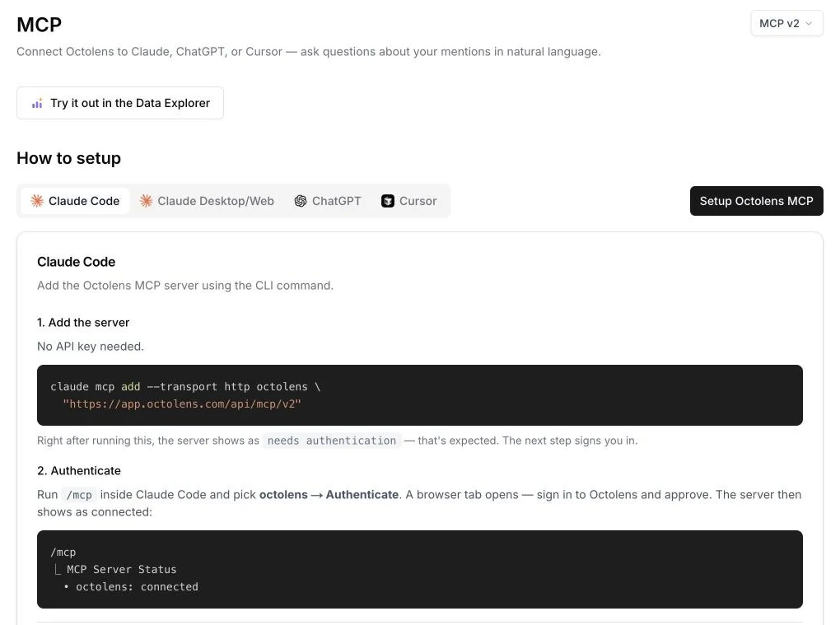Image resolution: width=840 pixels, height=625 pixels.
Task: Click the Setup Octolens MCP button
Action: [757, 201]
